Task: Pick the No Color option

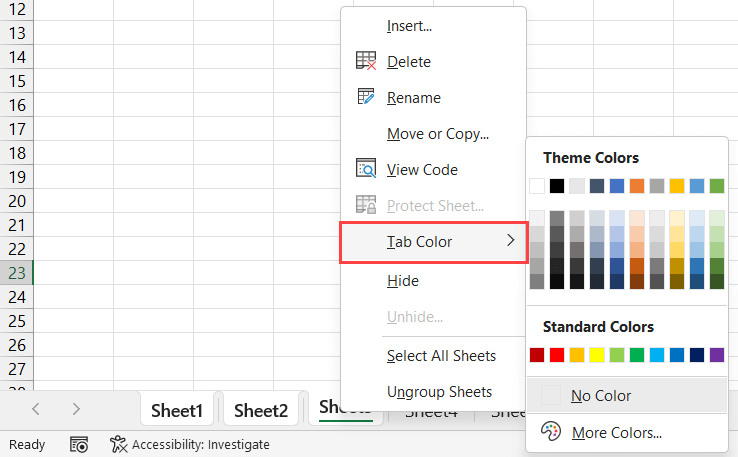Action: pos(601,396)
